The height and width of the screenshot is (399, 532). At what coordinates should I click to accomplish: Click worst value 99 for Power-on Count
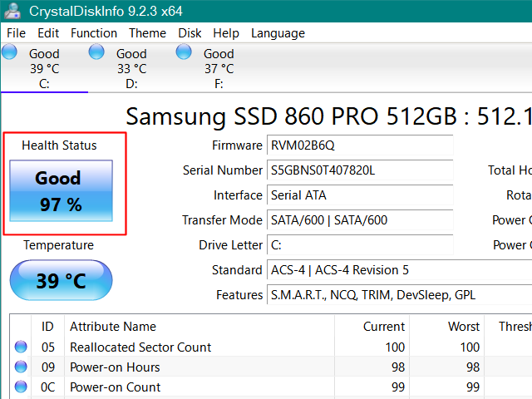coord(473,387)
